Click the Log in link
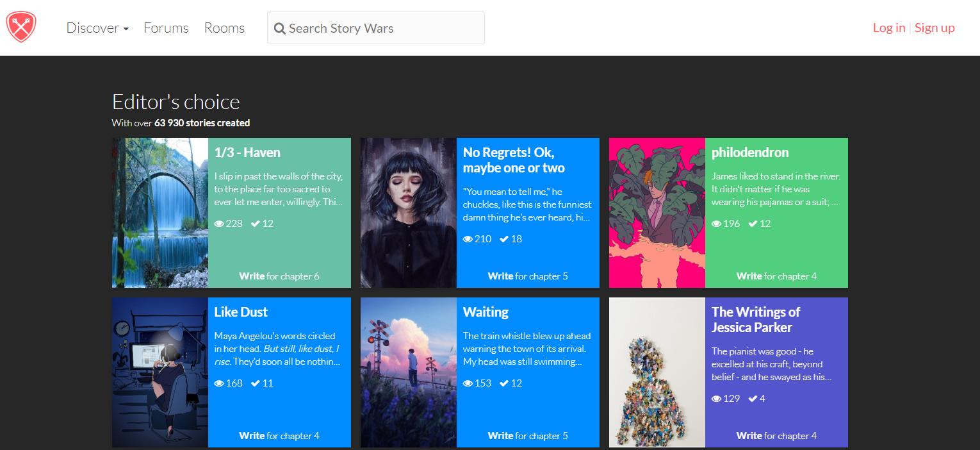Screen dimensions: 980x450 pyautogui.click(x=888, y=28)
